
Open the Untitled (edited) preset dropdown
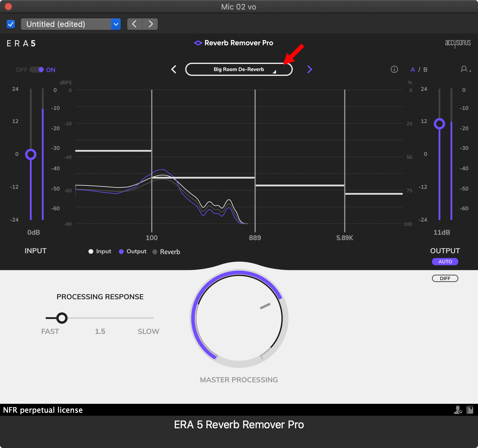click(x=71, y=24)
